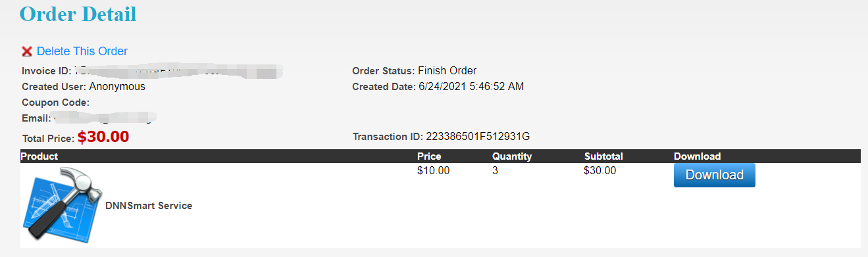This screenshot has height=257, width=868.
Task: Click the Product column header
Action: [39, 156]
